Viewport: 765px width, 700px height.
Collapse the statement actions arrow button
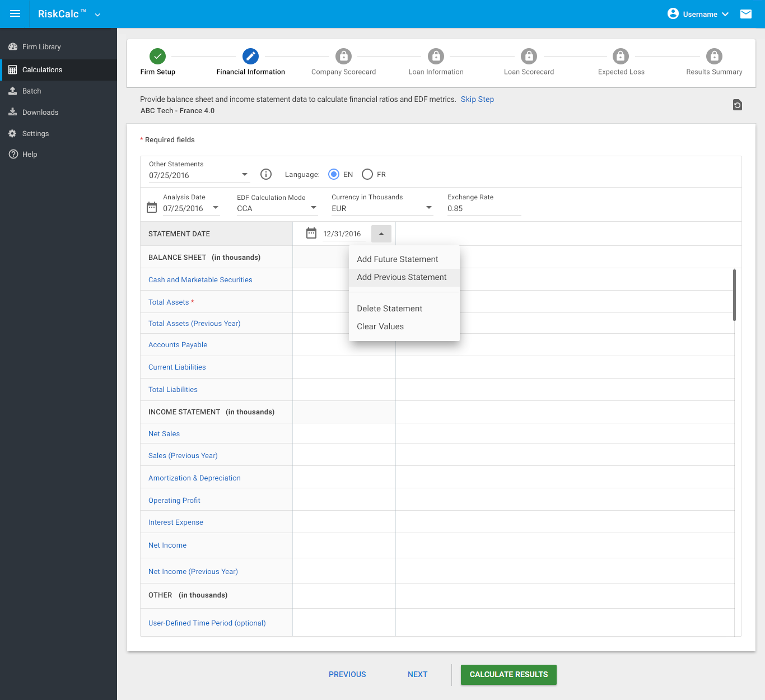click(381, 234)
